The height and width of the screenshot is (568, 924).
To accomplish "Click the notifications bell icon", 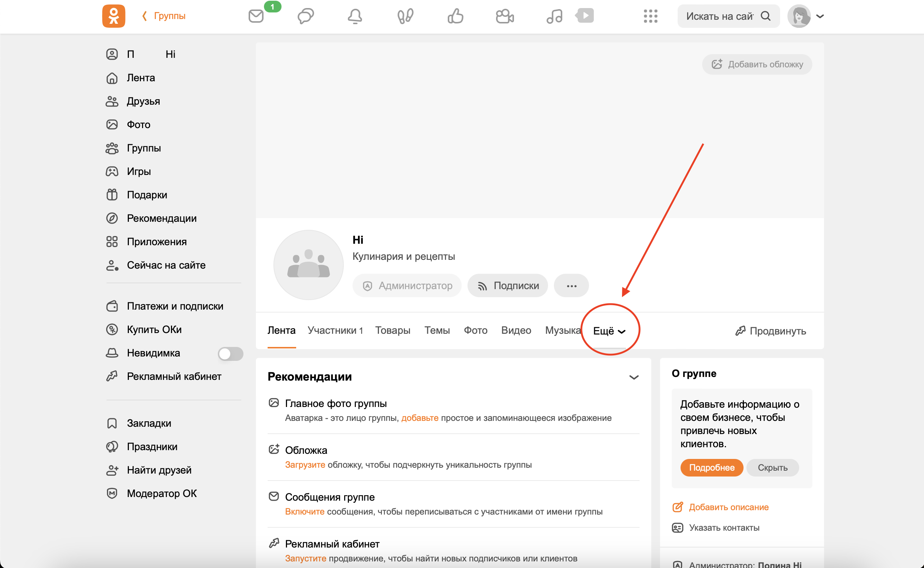I will click(x=355, y=16).
